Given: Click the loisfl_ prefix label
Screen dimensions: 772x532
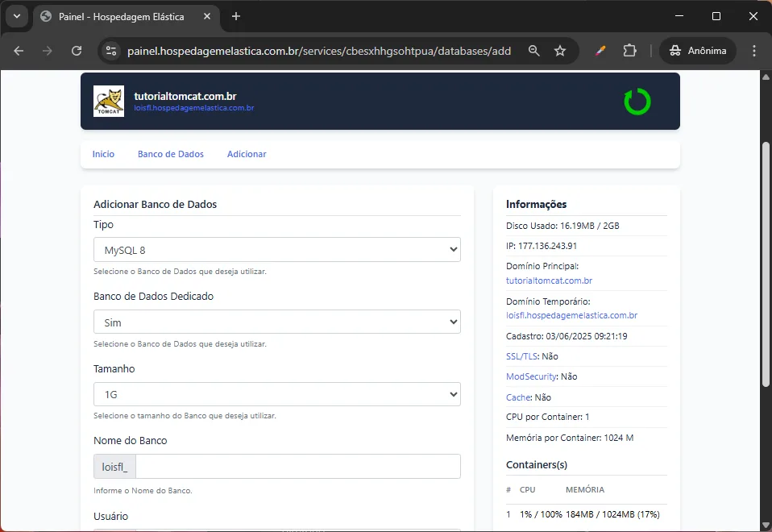Looking at the screenshot, I should pos(114,467).
